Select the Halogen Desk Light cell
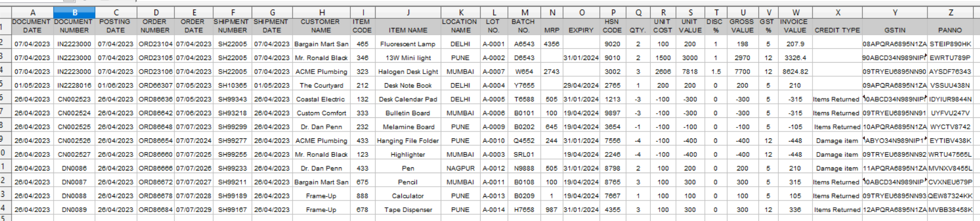The height and width of the screenshot is (221, 980). click(x=408, y=72)
